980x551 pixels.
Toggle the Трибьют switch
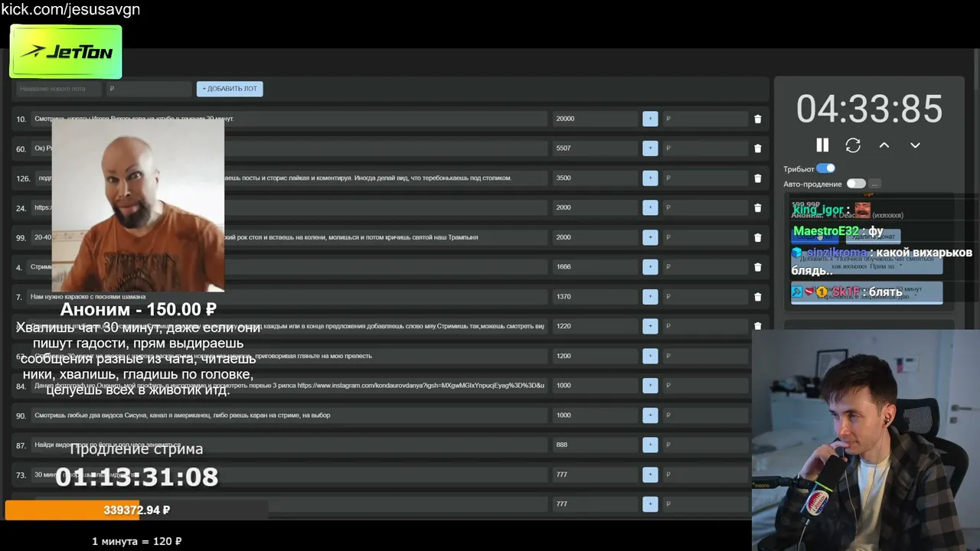point(825,168)
